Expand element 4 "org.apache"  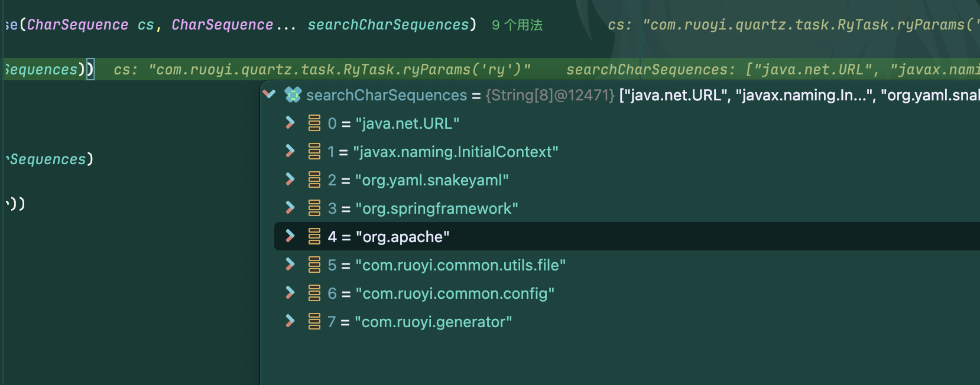[290, 236]
